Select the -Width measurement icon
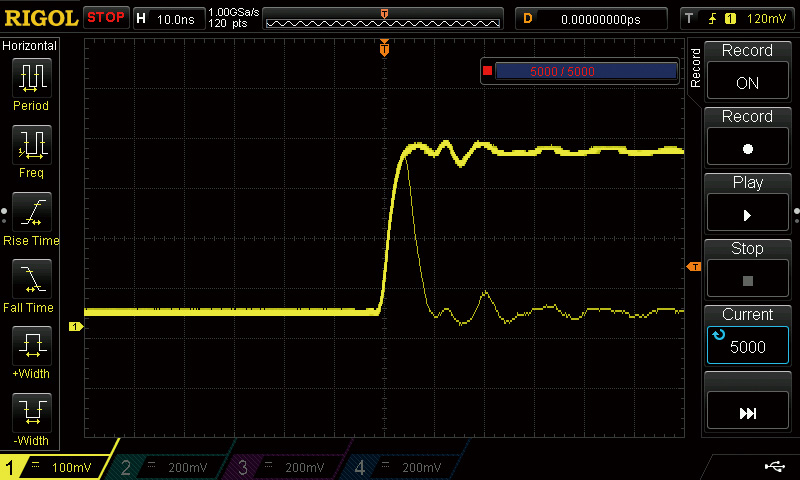 click(31, 420)
